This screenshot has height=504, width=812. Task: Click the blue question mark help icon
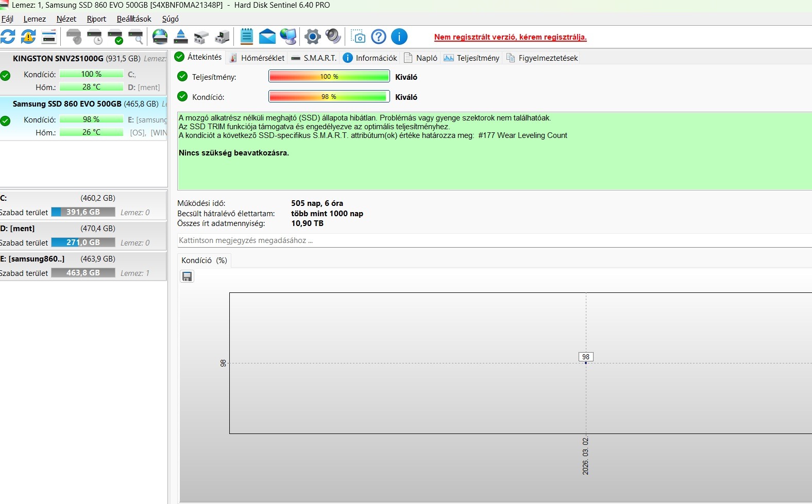click(x=379, y=37)
